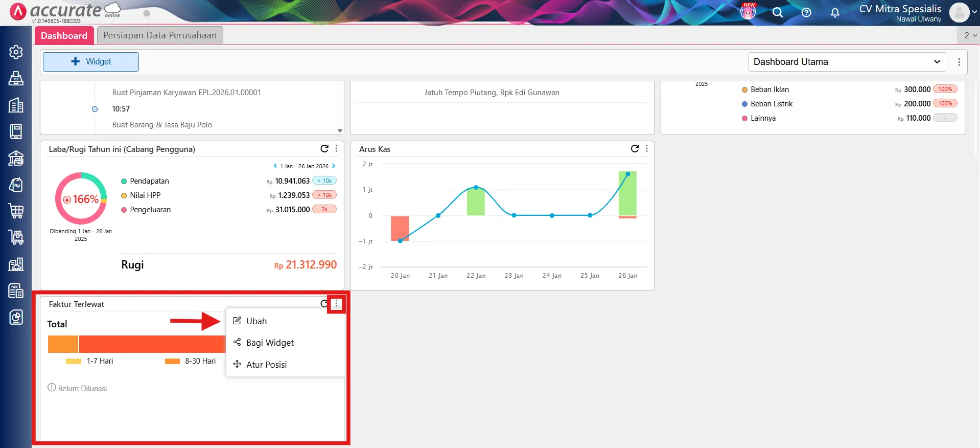The width and height of the screenshot is (980, 448).
Task: Click the 20 Jan red bar
Action: pyautogui.click(x=400, y=228)
